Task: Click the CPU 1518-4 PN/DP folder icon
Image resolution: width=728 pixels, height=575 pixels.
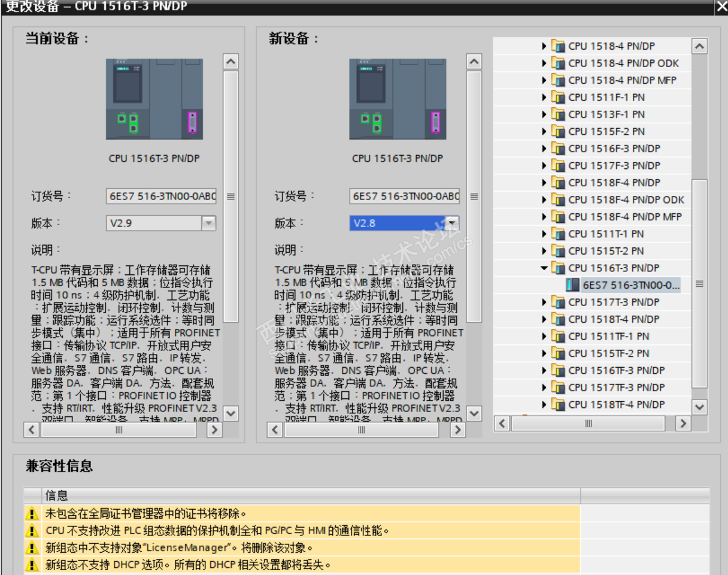Action: coord(558,46)
